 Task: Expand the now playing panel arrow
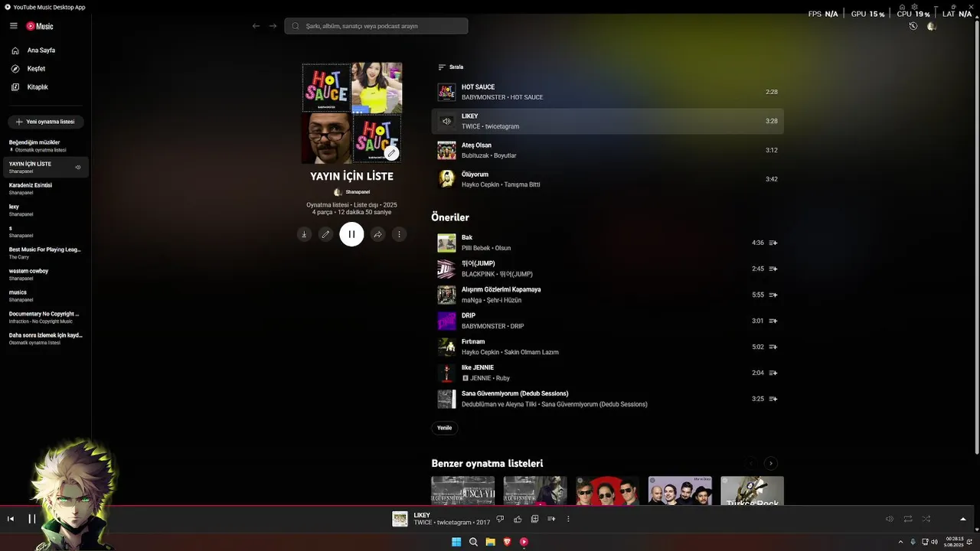click(x=963, y=519)
